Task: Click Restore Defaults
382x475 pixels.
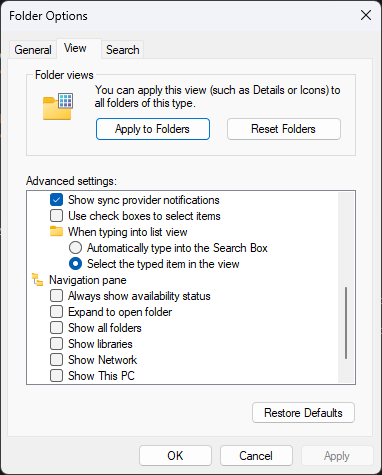Action: [303, 413]
